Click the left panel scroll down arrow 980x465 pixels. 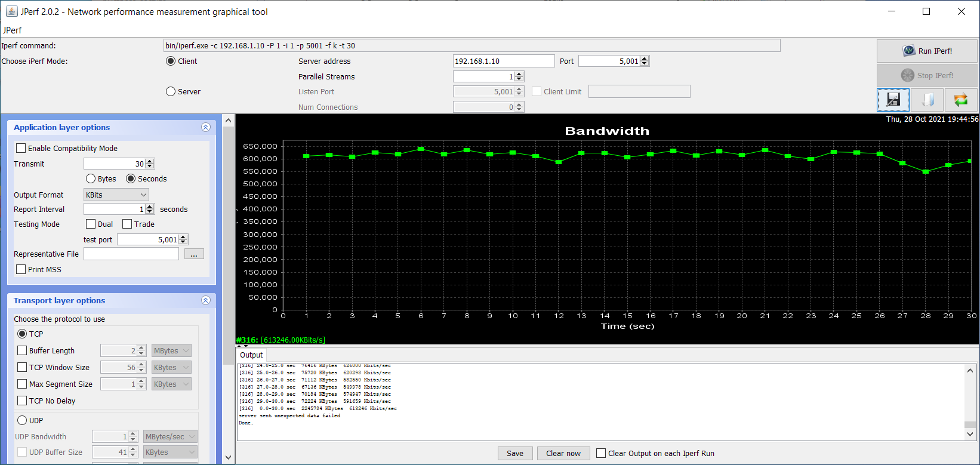pyautogui.click(x=228, y=458)
